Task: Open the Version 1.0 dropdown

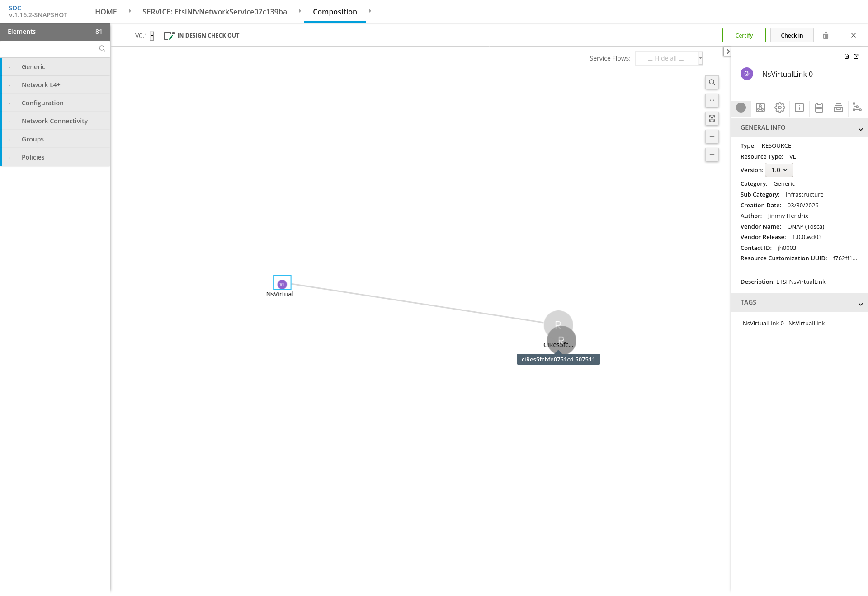Action: (779, 170)
